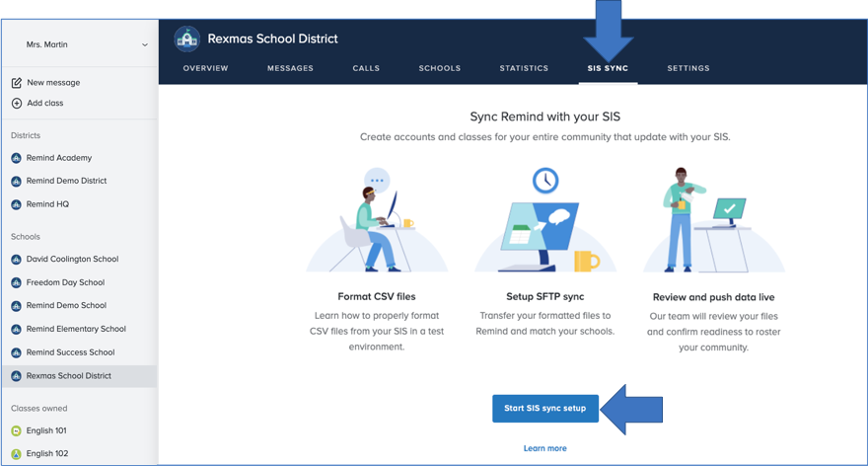
Task: Select the SIS Sync tab
Action: [x=608, y=68]
